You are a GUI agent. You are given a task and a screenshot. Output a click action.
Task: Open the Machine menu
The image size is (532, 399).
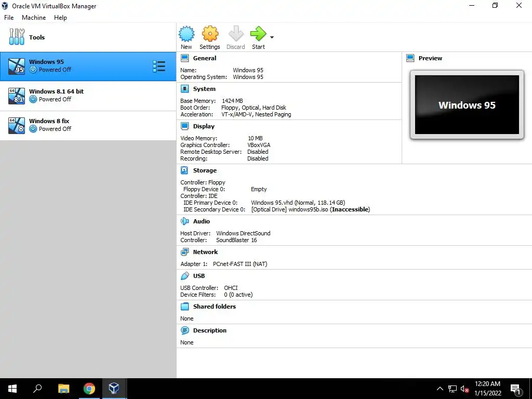pos(34,18)
